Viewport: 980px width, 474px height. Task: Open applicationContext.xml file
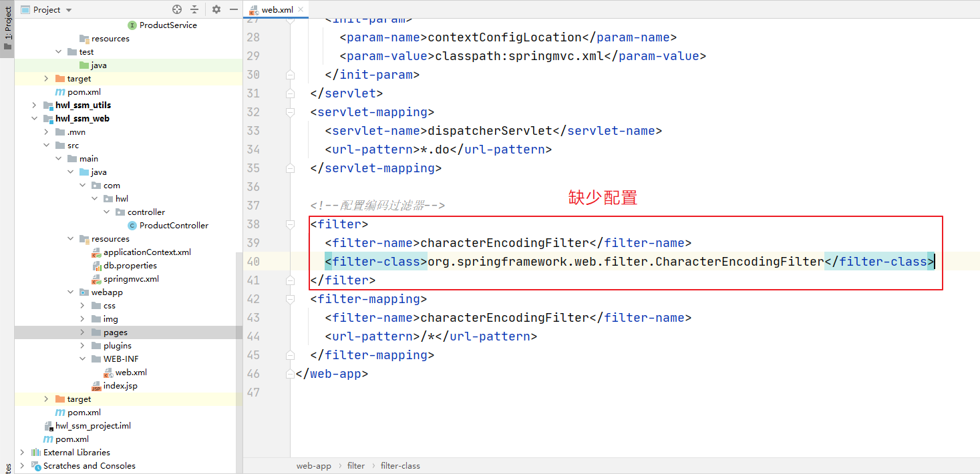[147, 252]
